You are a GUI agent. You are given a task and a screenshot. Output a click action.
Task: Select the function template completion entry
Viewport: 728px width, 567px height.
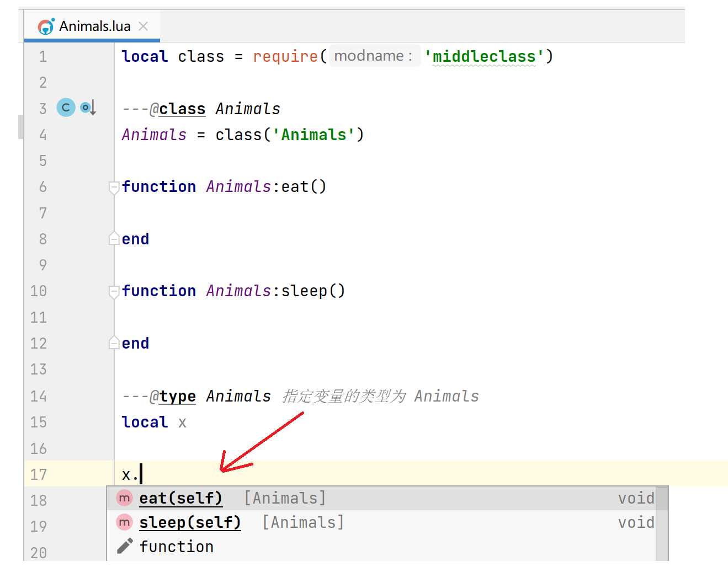(x=176, y=547)
